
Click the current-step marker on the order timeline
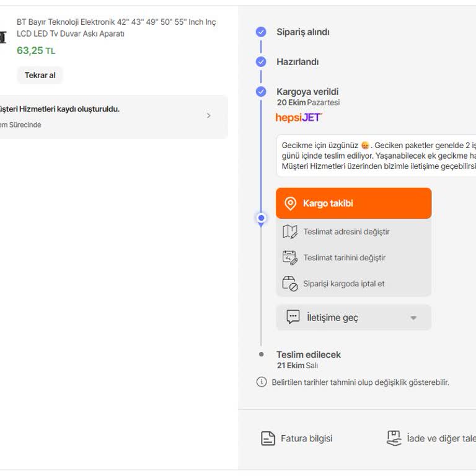(x=261, y=218)
